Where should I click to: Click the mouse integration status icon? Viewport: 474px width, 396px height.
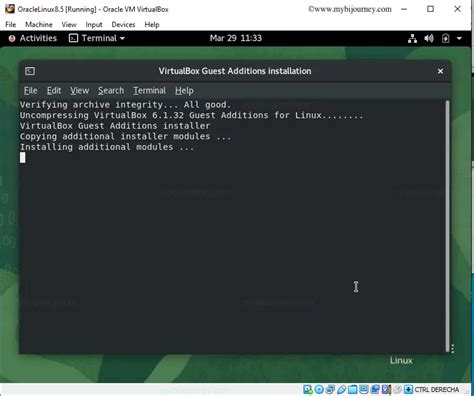397,389
